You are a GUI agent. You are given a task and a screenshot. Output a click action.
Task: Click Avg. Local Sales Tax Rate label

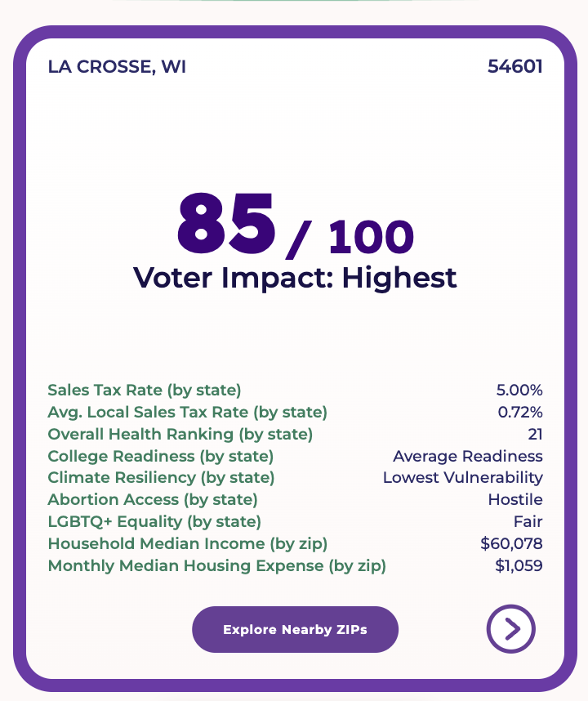187,412
